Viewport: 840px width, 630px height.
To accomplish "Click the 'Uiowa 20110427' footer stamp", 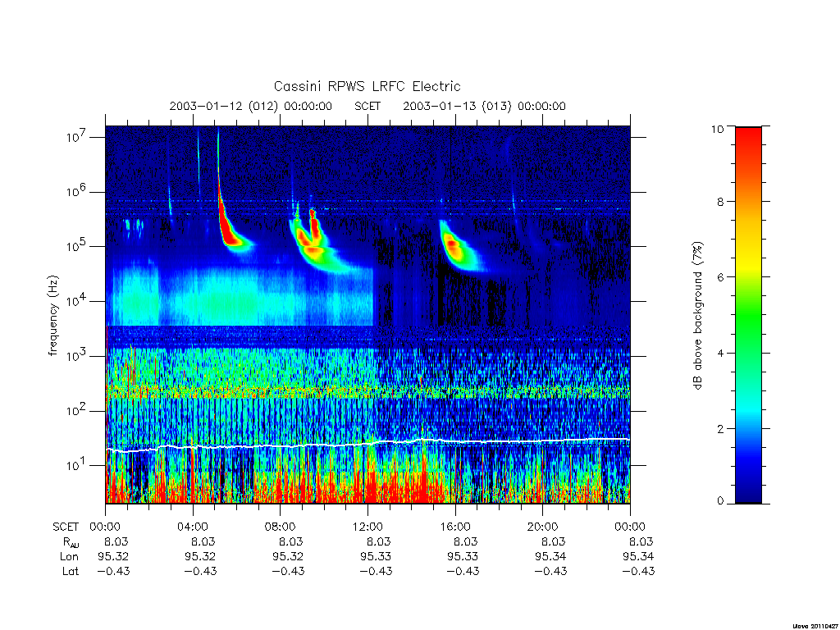I will coord(815,626).
